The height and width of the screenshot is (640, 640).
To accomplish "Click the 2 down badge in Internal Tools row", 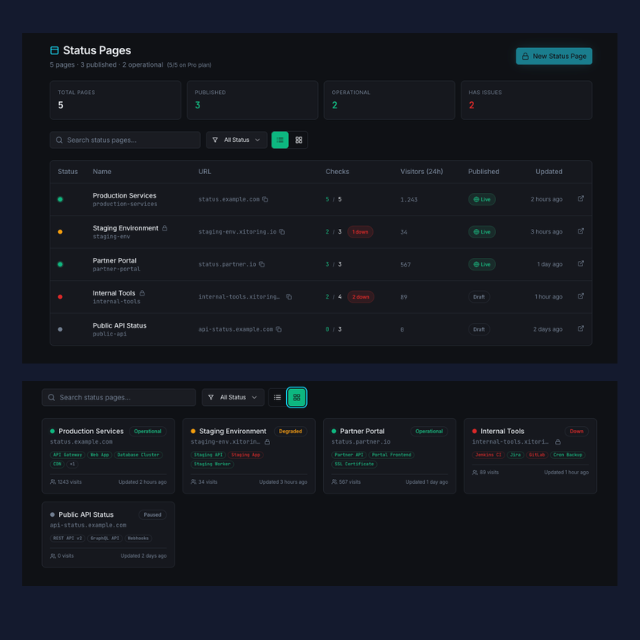I will [x=360, y=297].
